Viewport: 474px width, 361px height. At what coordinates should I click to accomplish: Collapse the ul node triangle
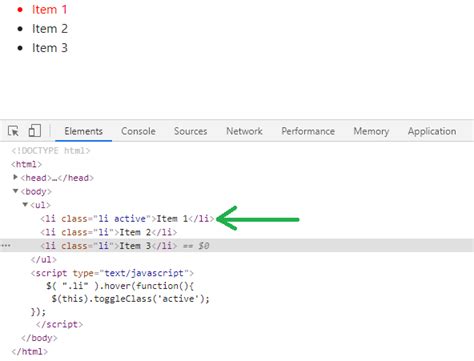click(x=25, y=204)
